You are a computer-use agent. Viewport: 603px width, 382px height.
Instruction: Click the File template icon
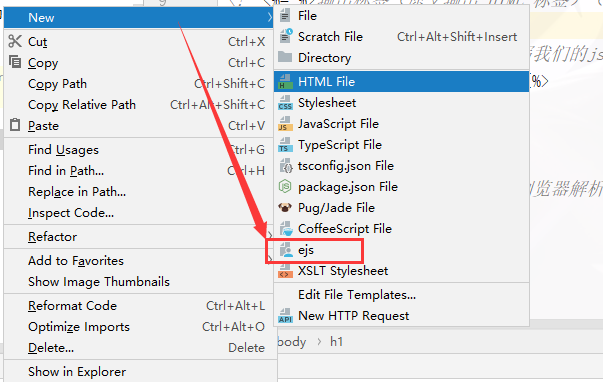point(285,16)
